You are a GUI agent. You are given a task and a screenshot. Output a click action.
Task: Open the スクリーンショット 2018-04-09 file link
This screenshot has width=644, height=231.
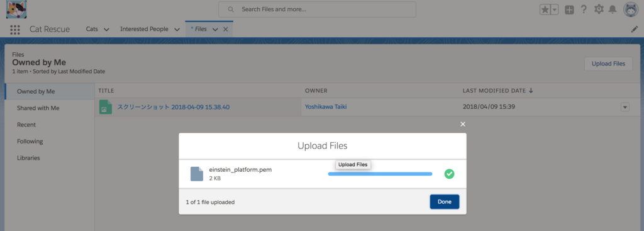click(x=174, y=107)
